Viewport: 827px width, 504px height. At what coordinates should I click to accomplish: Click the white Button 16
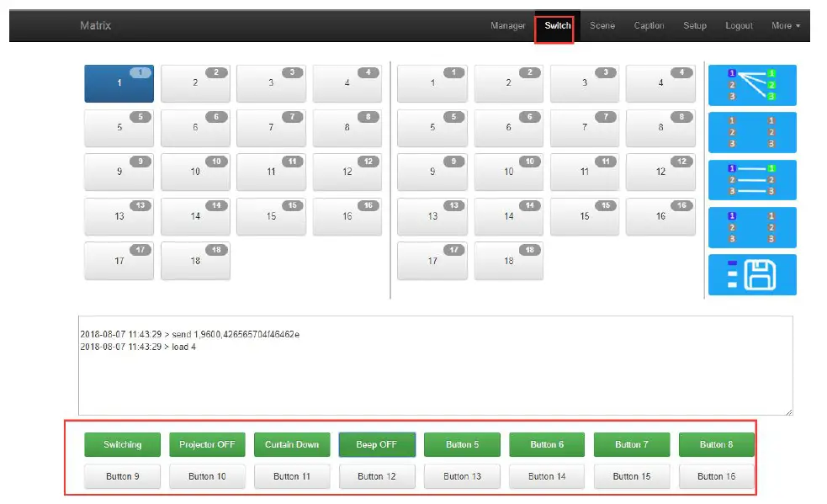[x=716, y=476]
